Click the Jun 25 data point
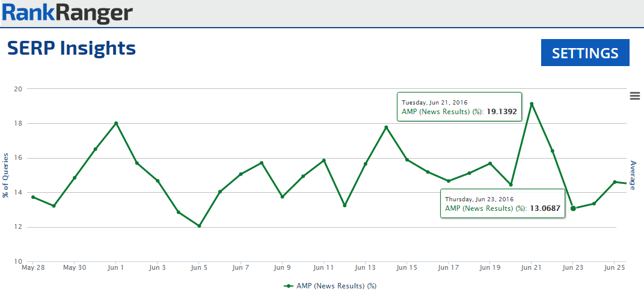The width and height of the screenshot is (644, 298). [615, 182]
